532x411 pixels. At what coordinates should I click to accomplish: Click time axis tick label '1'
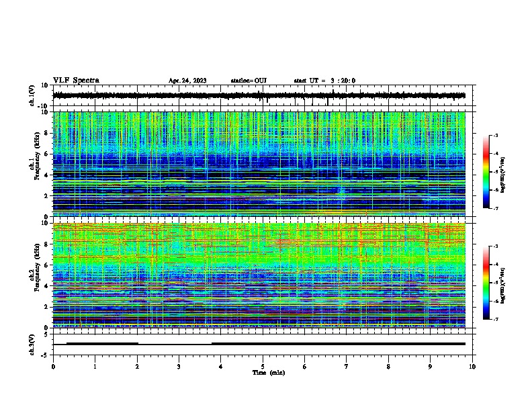[x=95, y=367]
